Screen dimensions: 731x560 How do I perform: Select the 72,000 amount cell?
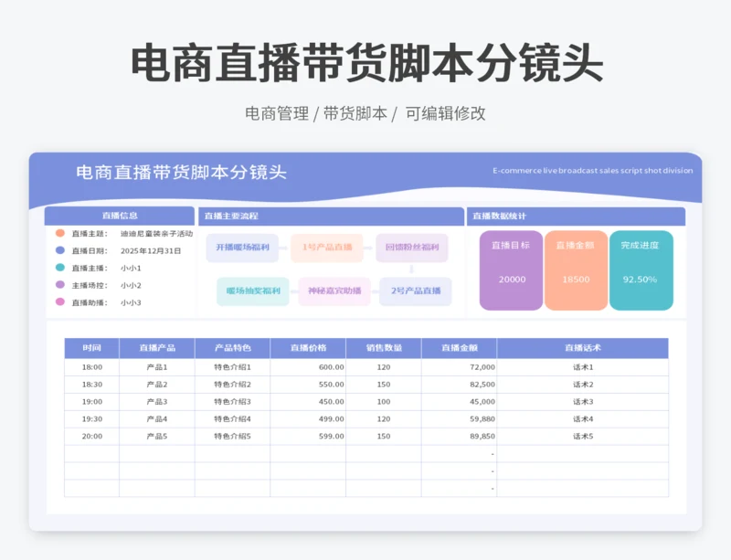460,367
